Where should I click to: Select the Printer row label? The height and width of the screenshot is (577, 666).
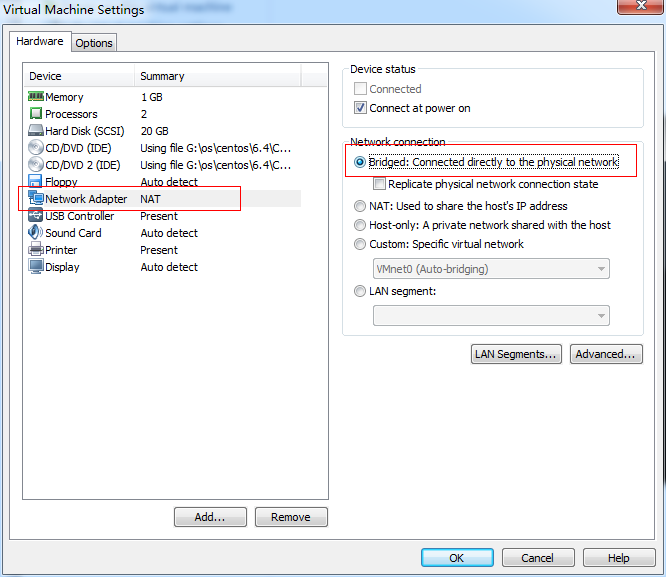coord(61,250)
